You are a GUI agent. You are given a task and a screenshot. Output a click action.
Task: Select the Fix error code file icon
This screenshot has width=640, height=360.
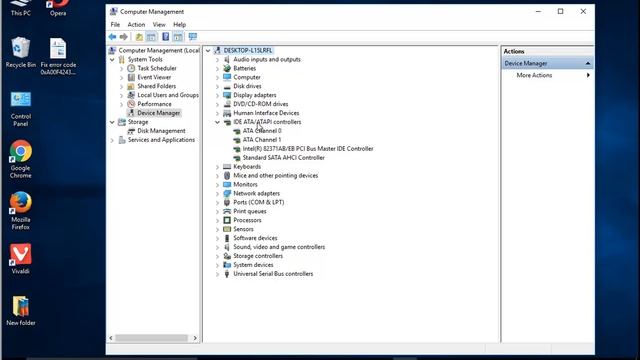click(x=58, y=56)
